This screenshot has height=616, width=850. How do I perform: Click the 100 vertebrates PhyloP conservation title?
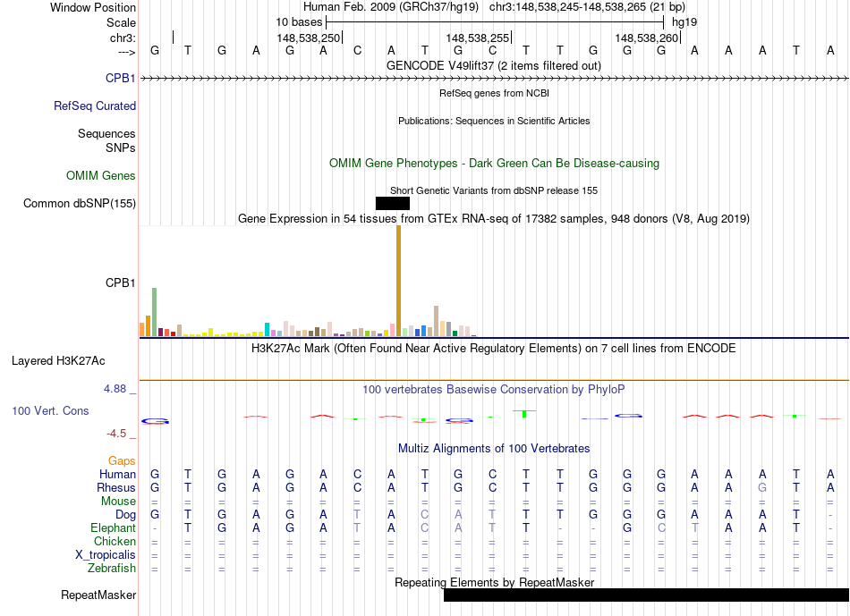coord(494,389)
